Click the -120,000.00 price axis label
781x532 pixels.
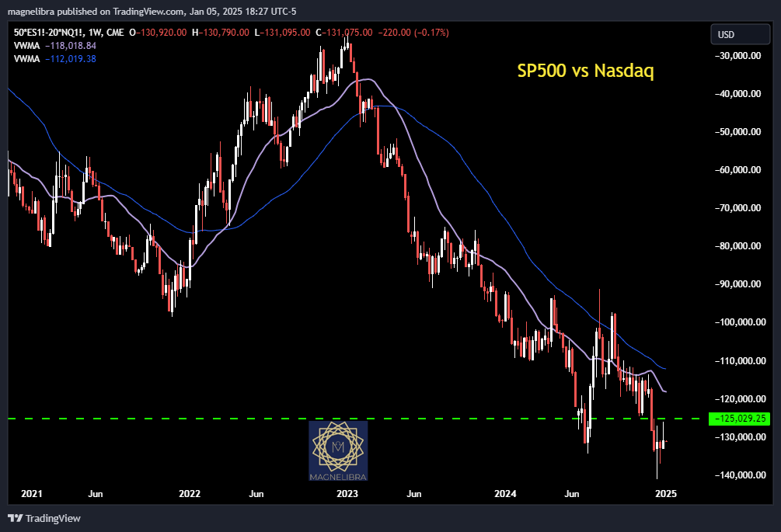(740, 398)
